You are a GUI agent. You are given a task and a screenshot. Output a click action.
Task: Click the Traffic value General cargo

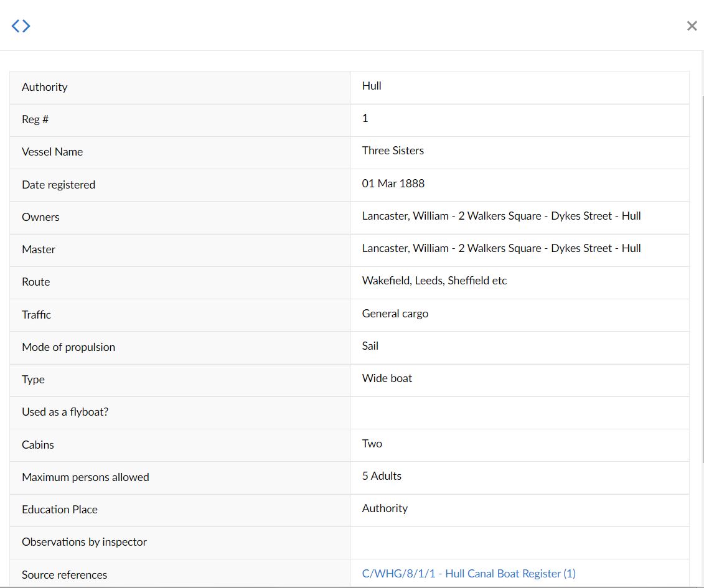click(x=395, y=314)
